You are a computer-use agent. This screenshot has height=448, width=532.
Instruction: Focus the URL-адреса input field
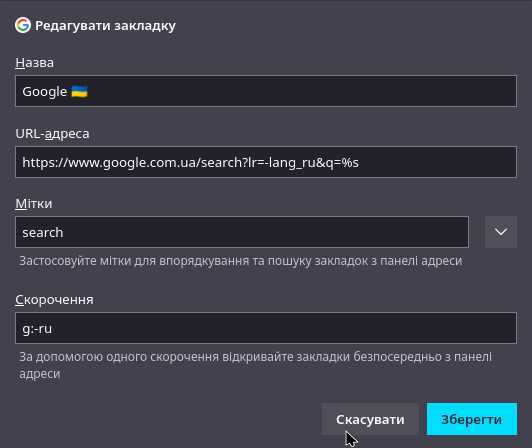coord(266,162)
